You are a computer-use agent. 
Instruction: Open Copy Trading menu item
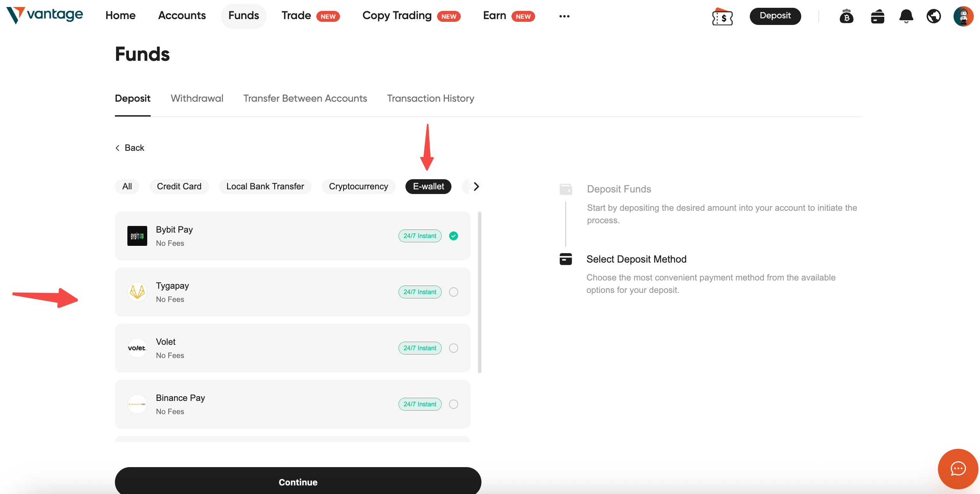pos(397,16)
